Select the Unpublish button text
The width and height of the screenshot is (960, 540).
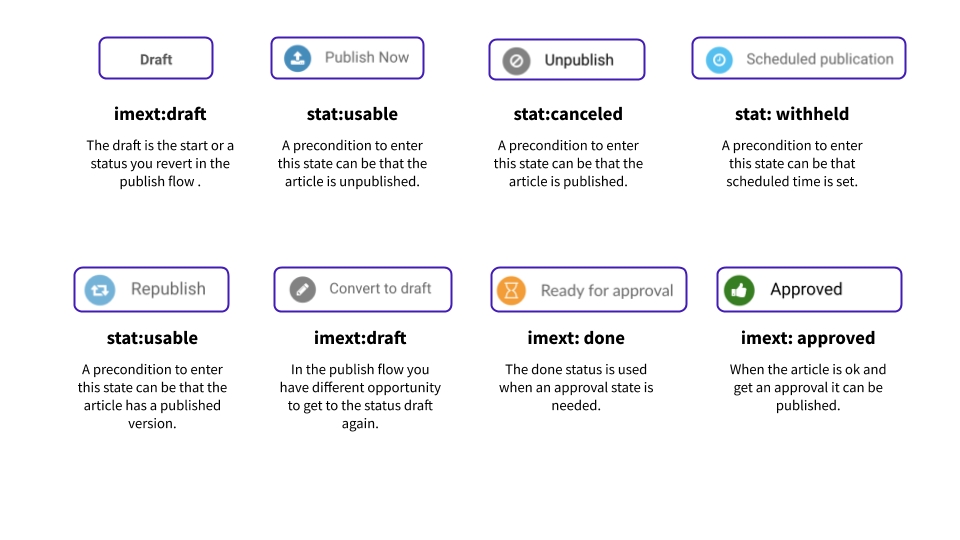[578, 60]
